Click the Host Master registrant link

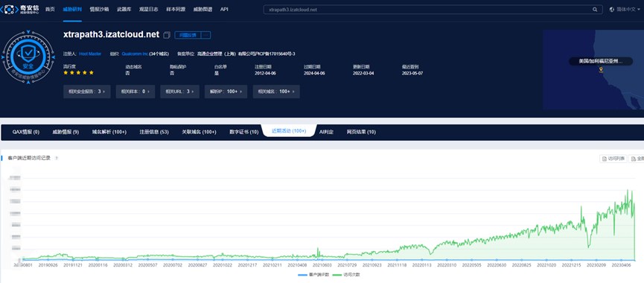pos(90,54)
